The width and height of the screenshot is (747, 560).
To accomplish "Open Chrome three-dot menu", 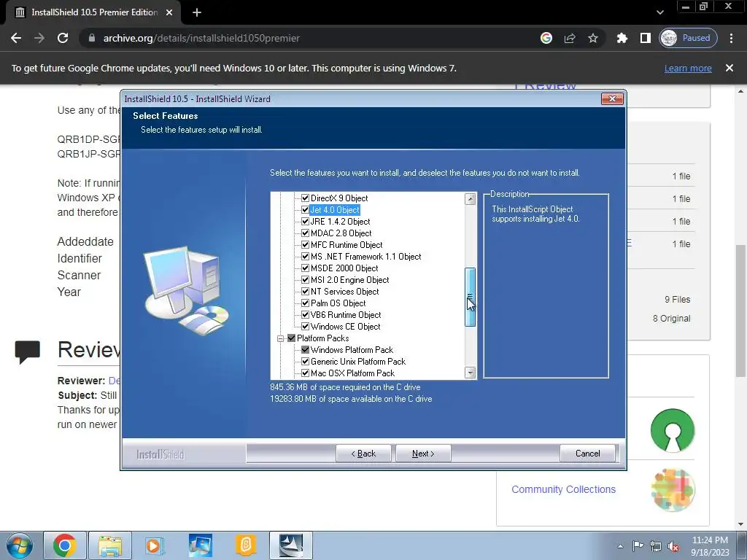I will (731, 38).
